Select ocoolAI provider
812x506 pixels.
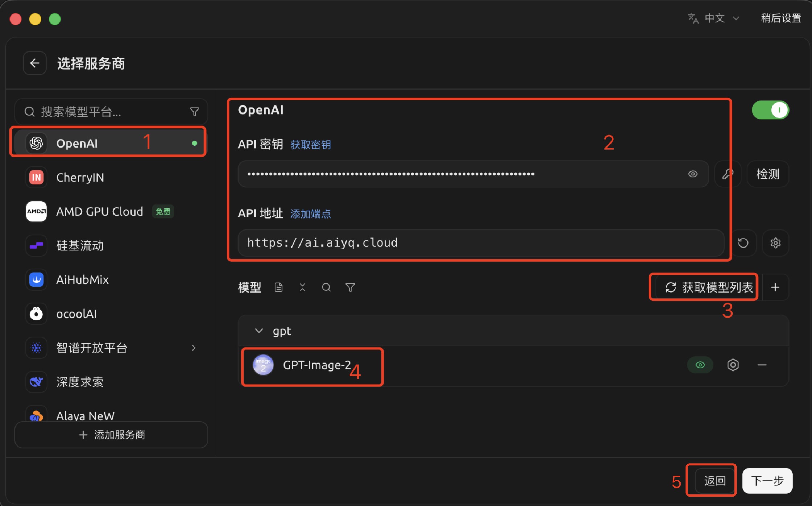point(111,314)
